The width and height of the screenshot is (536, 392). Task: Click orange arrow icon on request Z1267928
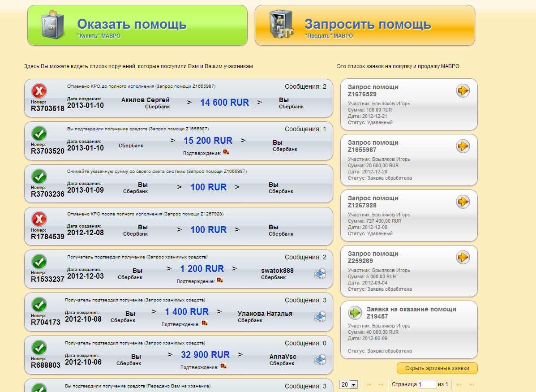coord(463,202)
